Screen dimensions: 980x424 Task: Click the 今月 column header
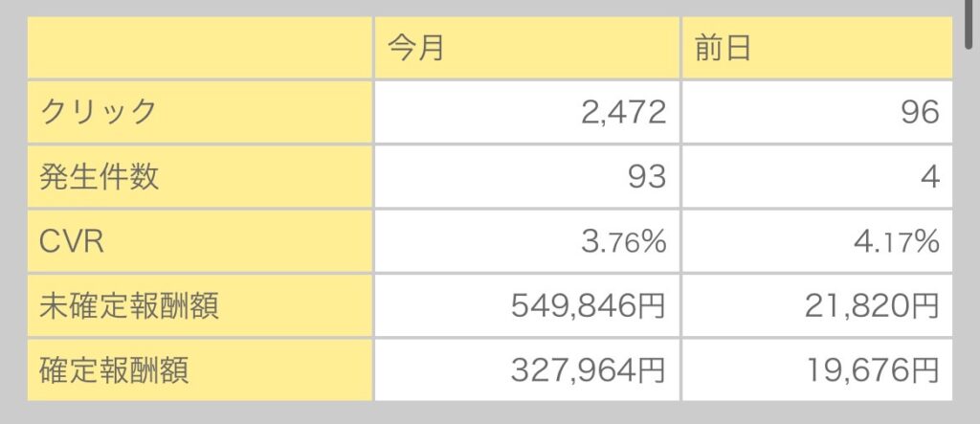[526, 48]
